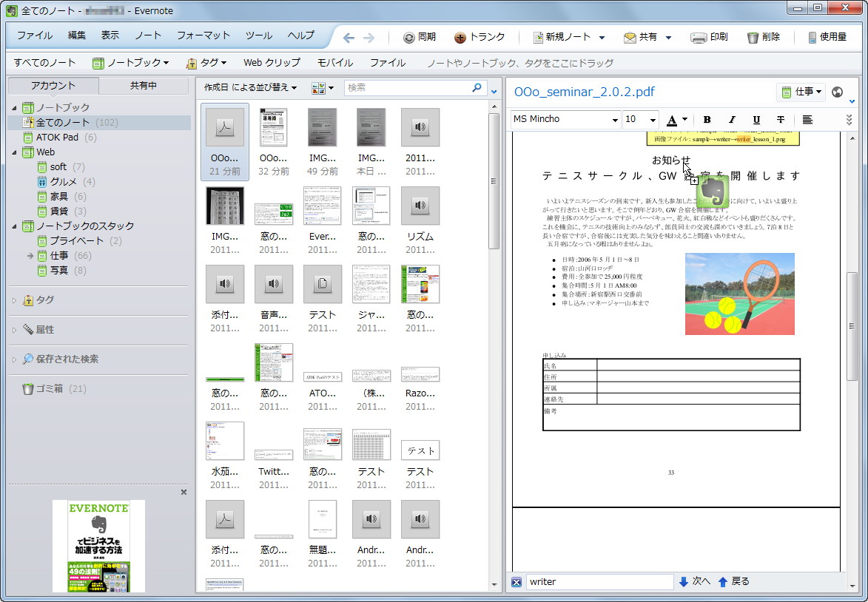868x602 pixels.
Task: Click the すべてのノート shortcut
Action: pos(44,63)
